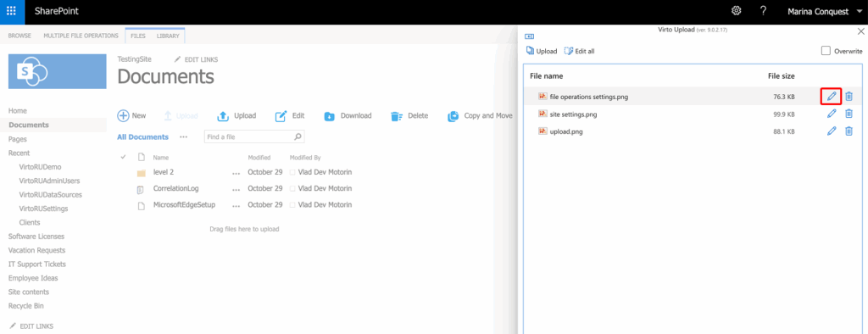Open the level 2 folder
This screenshot has width=868, height=334.
[164, 172]
